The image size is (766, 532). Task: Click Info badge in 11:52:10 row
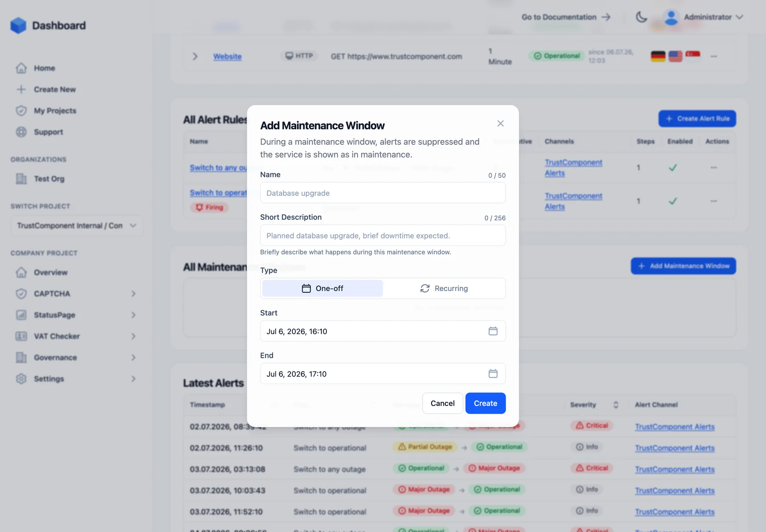(587, 511)
